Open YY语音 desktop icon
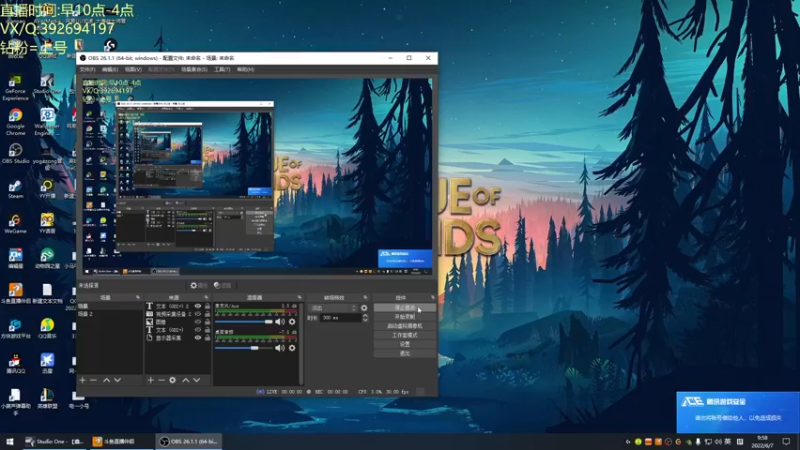800x450 pixels. click(47, 223)
